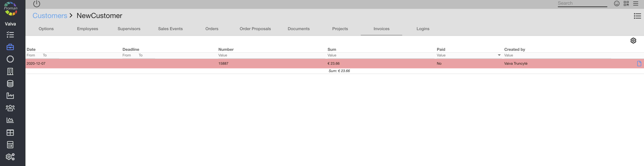Expand the list view menu icon

coord(637,16)
